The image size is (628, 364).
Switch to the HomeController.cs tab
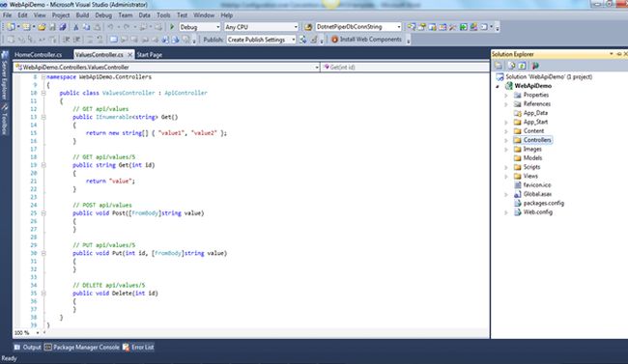click(39, 54)
